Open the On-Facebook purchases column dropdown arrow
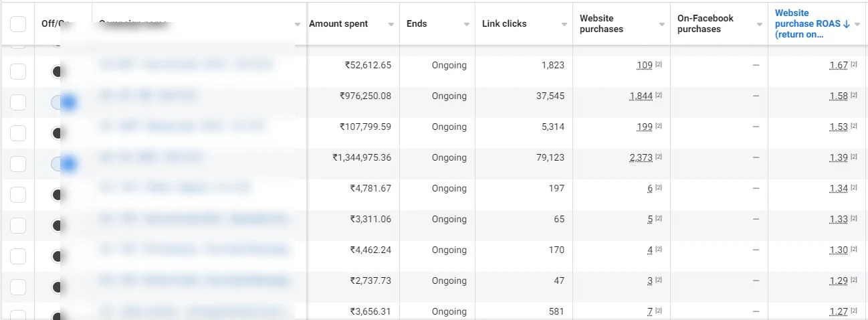 760,24
